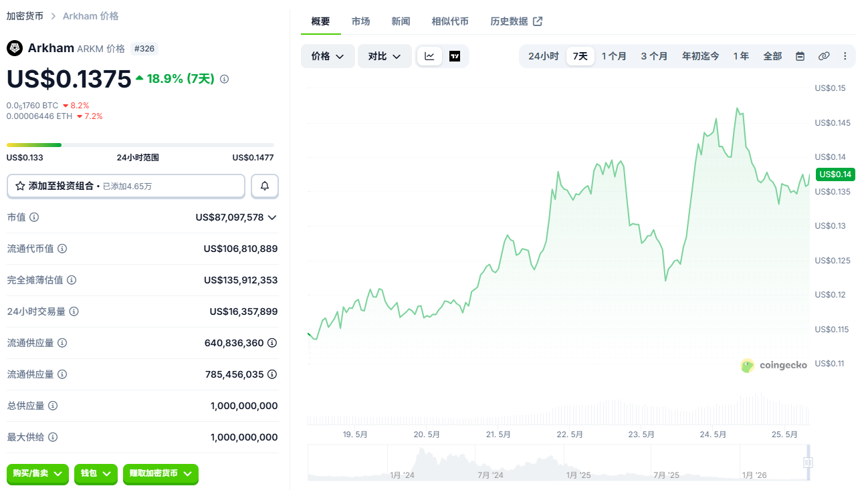Show info for 完全摊薄估值
868x490 pixels.
click(72, 280)
